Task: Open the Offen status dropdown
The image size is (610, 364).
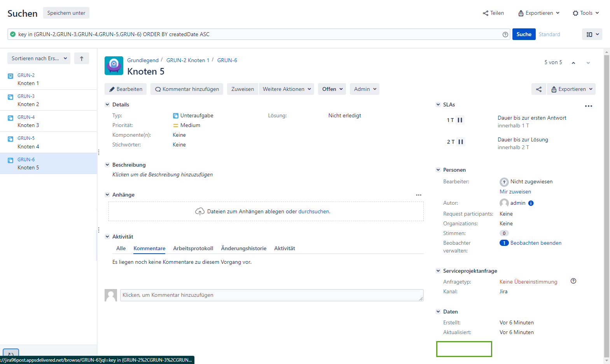Action: pos(332,89)
